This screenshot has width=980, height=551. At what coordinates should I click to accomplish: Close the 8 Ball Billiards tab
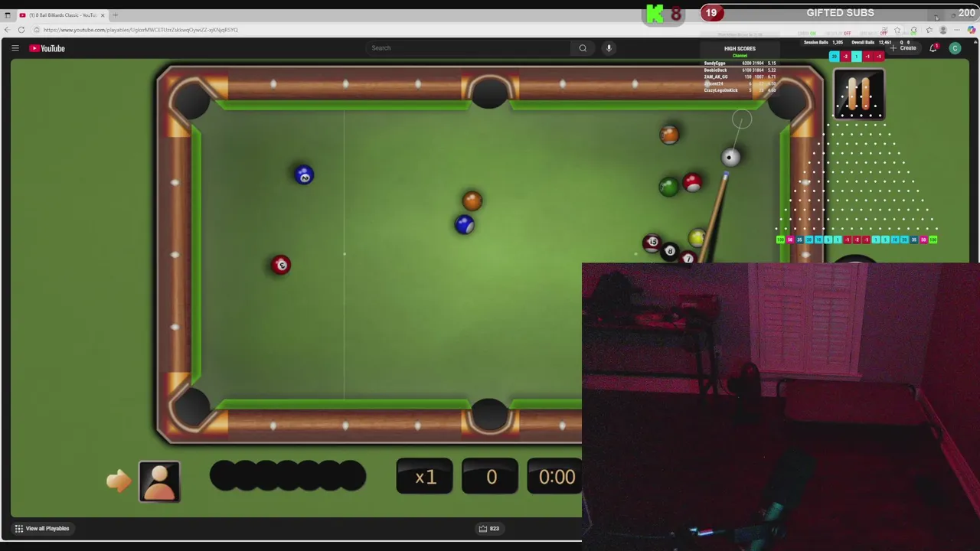[x=103, y=15]
